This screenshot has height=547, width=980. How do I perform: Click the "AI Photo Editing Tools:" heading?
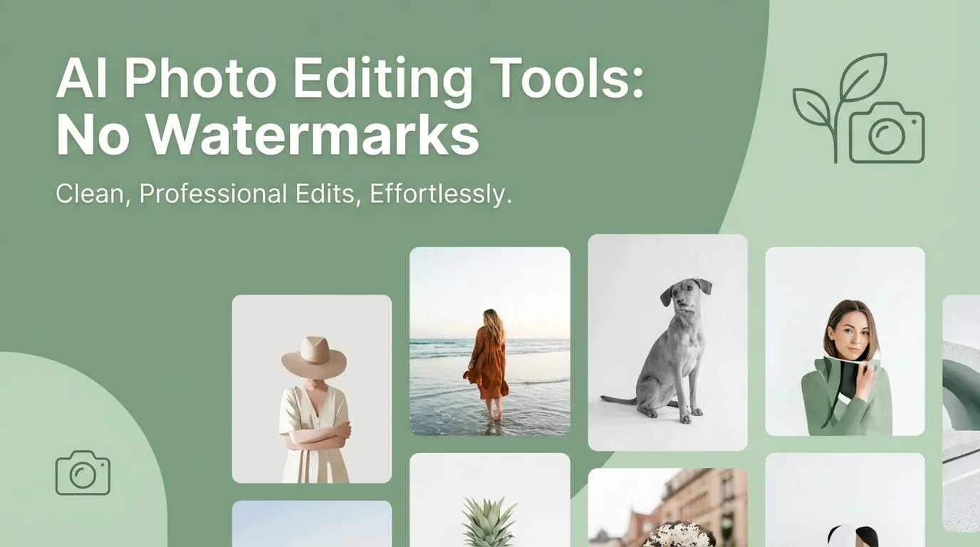pos(349,78)
